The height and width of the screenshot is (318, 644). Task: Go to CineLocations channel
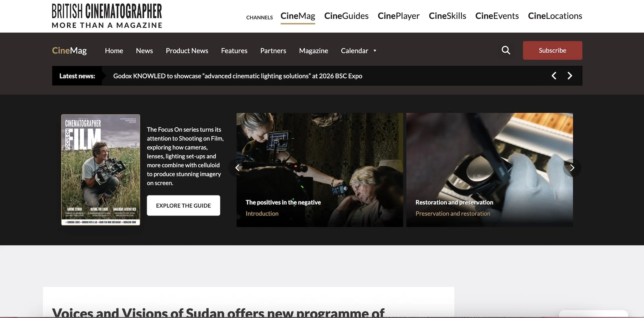click(x=555, y=16)
